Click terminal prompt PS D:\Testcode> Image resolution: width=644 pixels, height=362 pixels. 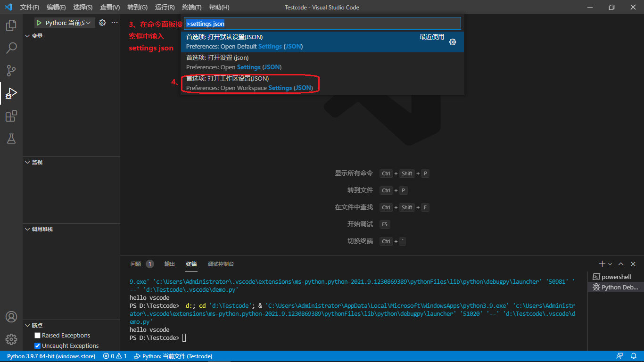[x=154, y=338]
